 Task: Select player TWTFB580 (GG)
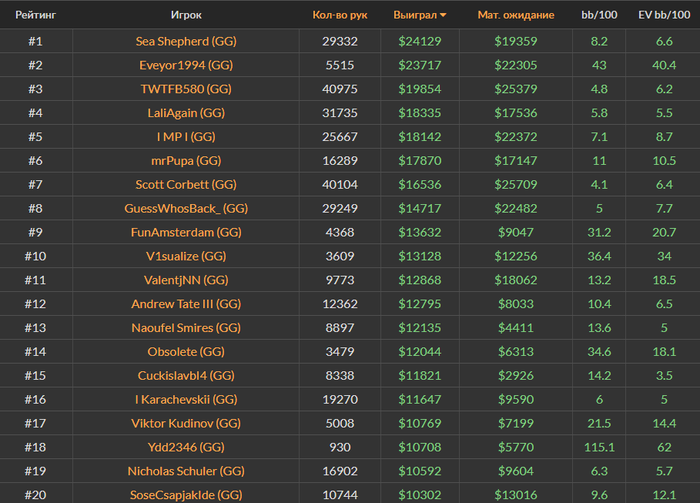tap(185, 89)
